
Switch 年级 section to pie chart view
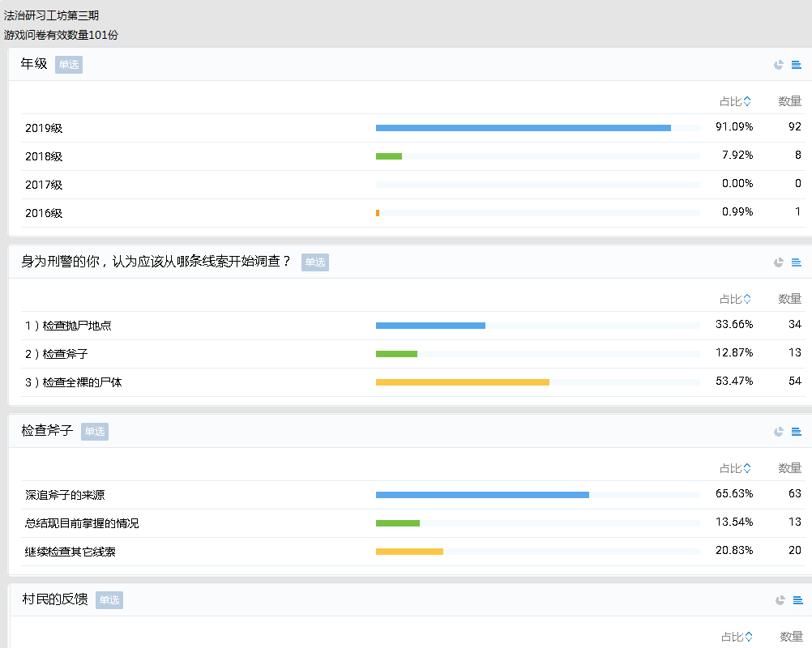click(x=779, y=65)
